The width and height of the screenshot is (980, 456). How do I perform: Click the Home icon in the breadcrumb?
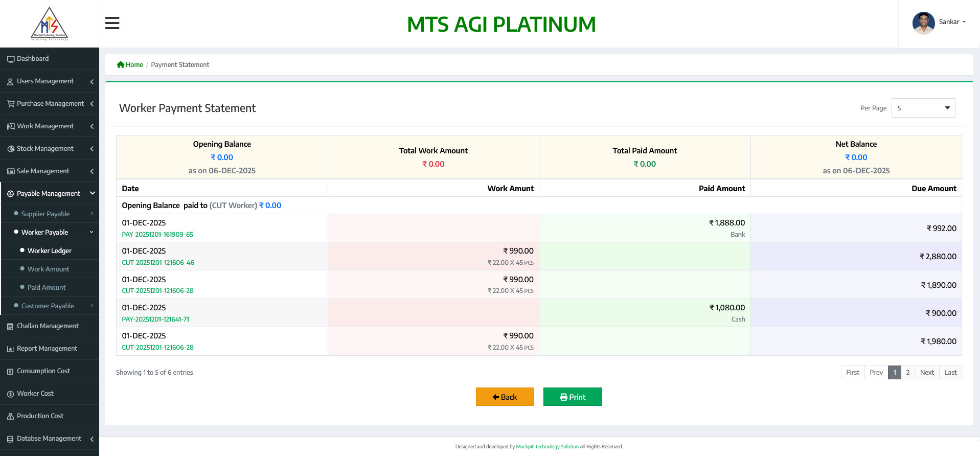[x=121, y=65]
